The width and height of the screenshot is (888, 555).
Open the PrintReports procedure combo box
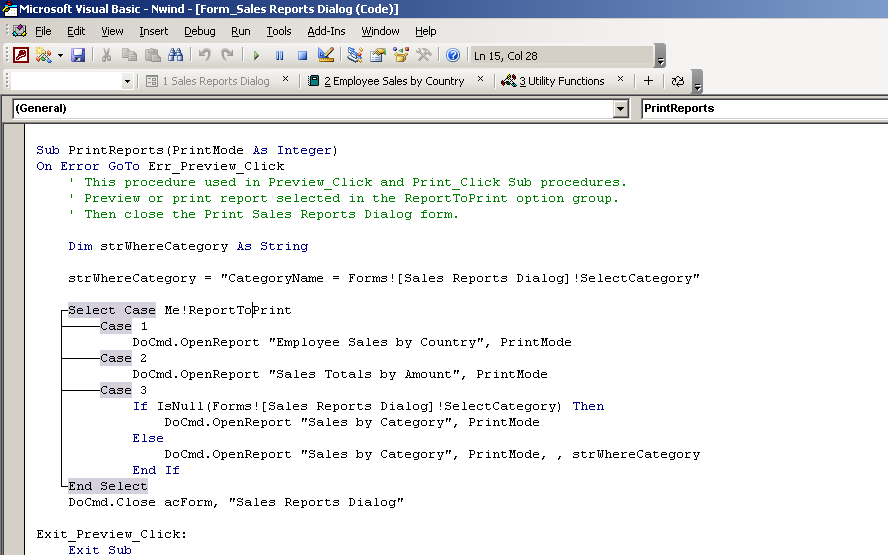point(764,108)
